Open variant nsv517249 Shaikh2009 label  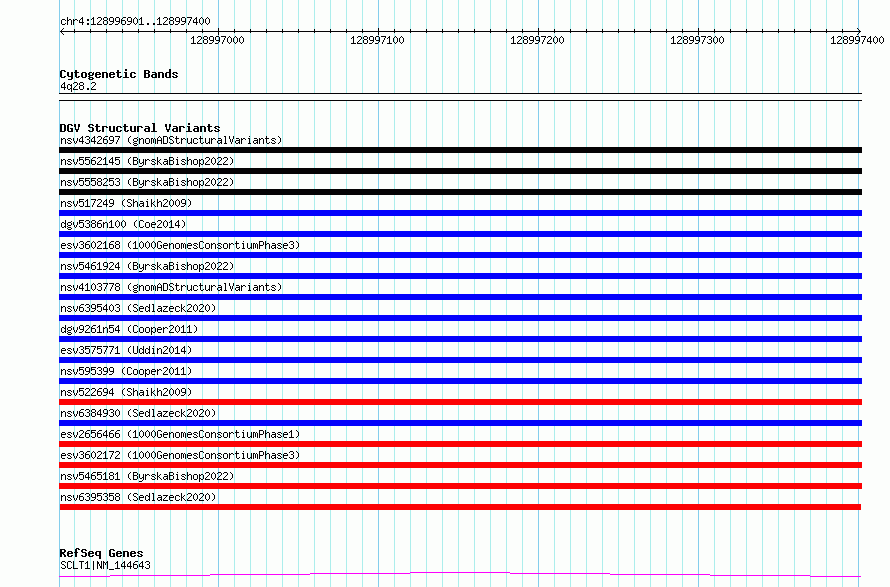[x=126, y=203]
